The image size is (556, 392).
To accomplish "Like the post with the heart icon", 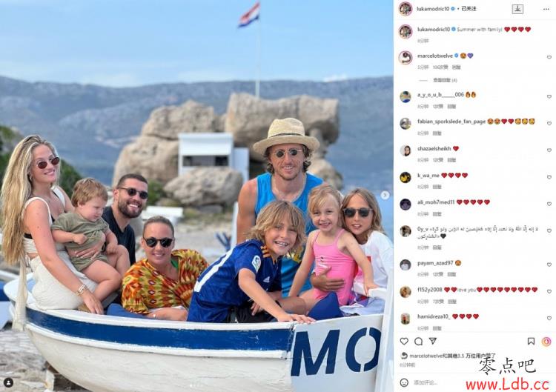I will [x=404, y=341].
